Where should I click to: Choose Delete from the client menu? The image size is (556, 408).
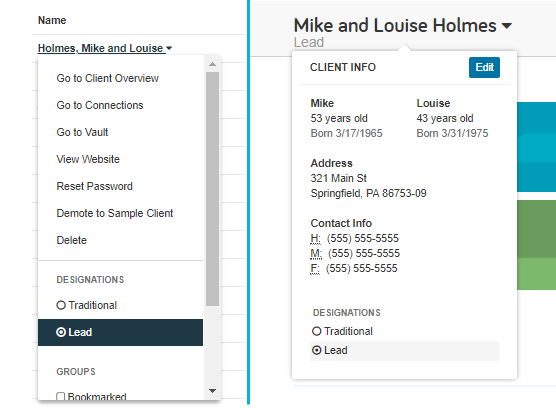[x=71, y=240]
